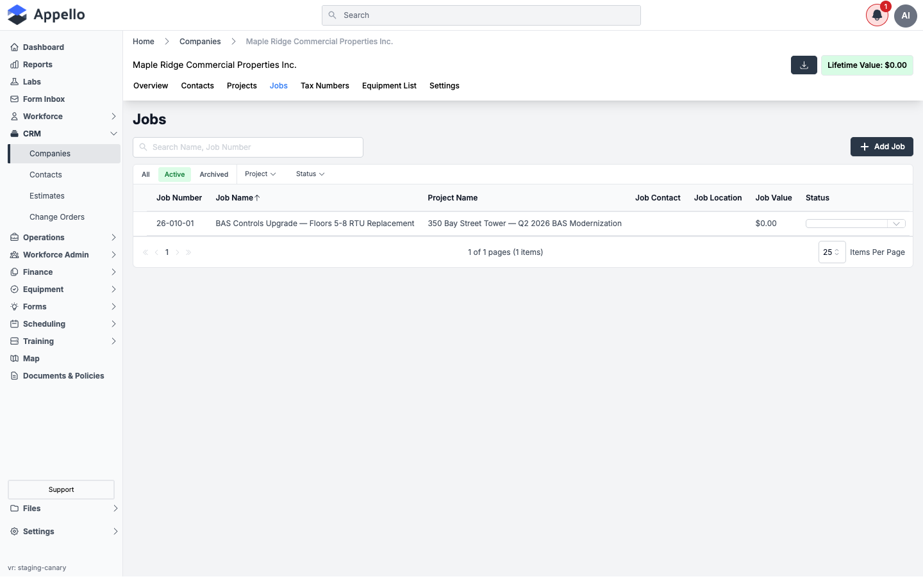Screen dimensions: 923x588
Task: Open the notifications bell
Action: tap(877, 15)
